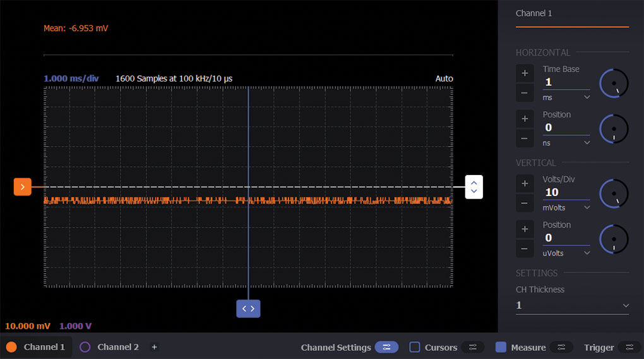The image size is (644, 359).
Task: Decrease Time Base with minus button
Action: [525, 93]
